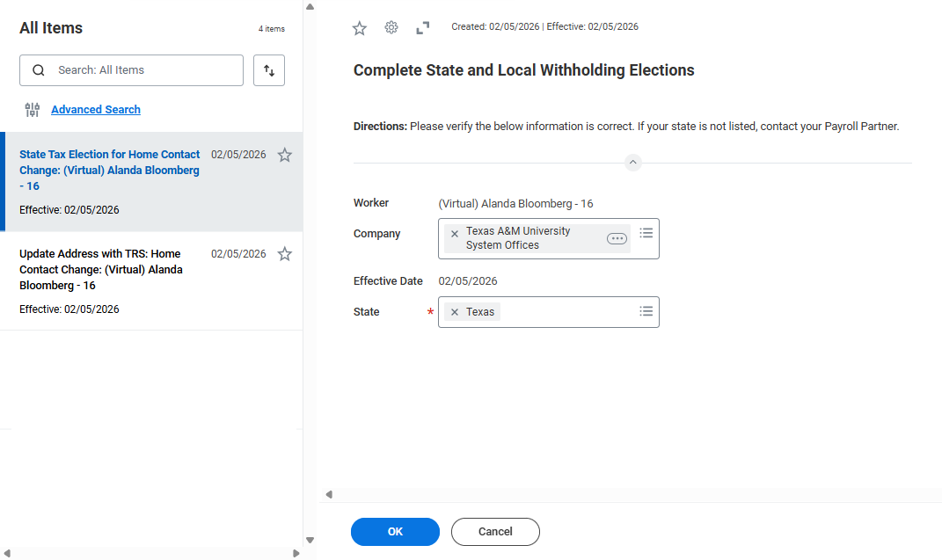Collapse the Directions section chevron
The width and height of the screenshot is (942, 560).
pyautogui.click(x=632, y=163)
